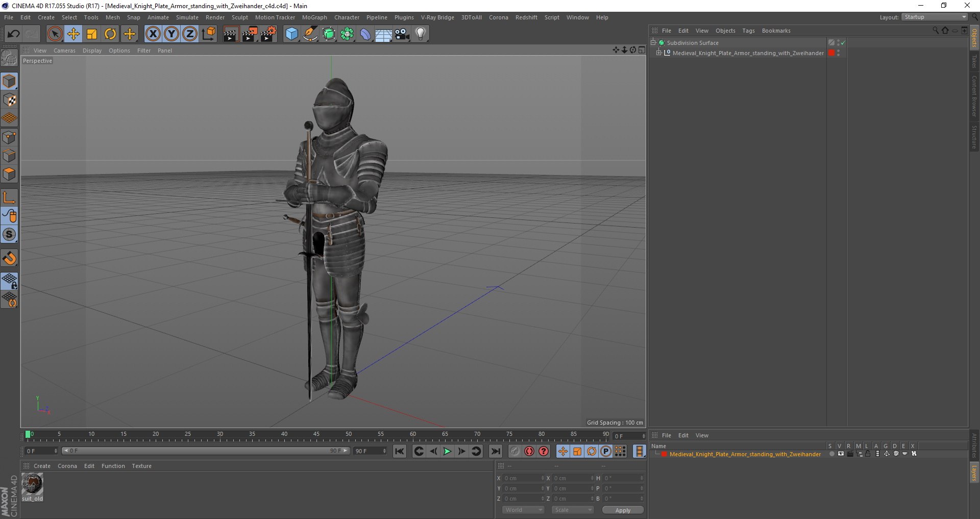Select the Move tool in the top toolbar
The width and height of the screenshot is (980, 519).
tap(73, 34)
